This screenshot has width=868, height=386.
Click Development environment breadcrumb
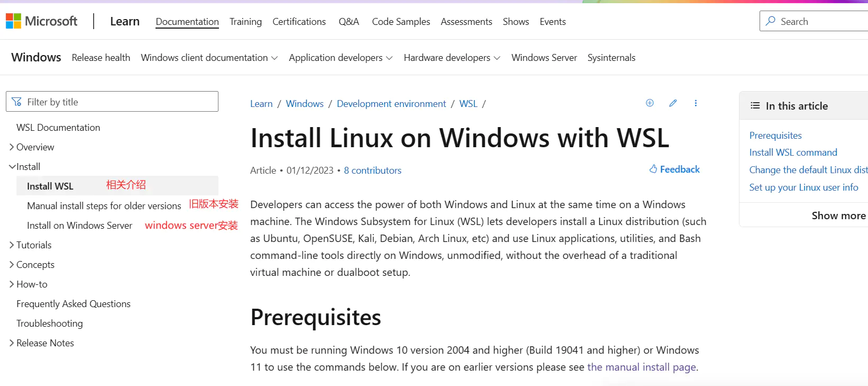point(391,104)
